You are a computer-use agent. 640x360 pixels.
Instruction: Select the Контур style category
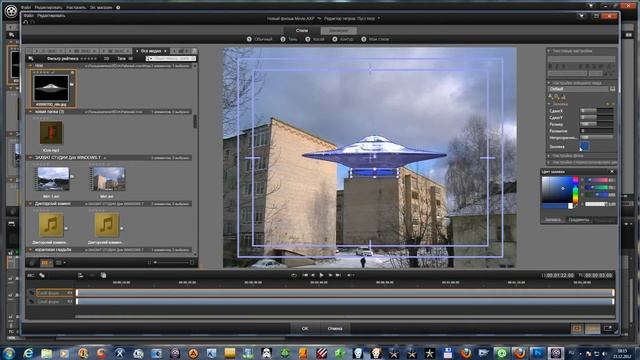click(x=343, y=39)
